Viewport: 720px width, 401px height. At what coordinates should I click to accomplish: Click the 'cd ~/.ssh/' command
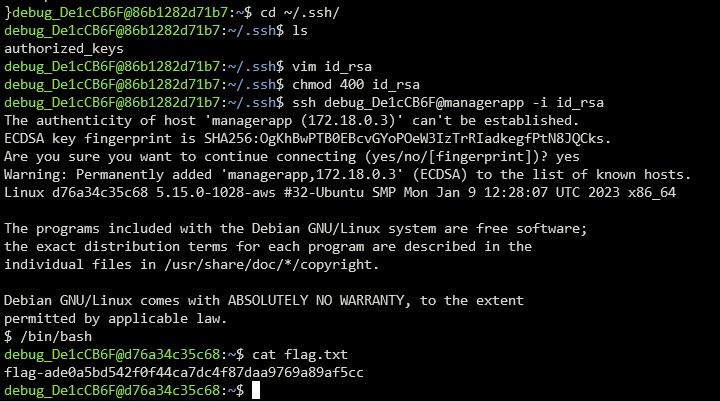pos(300,12)
